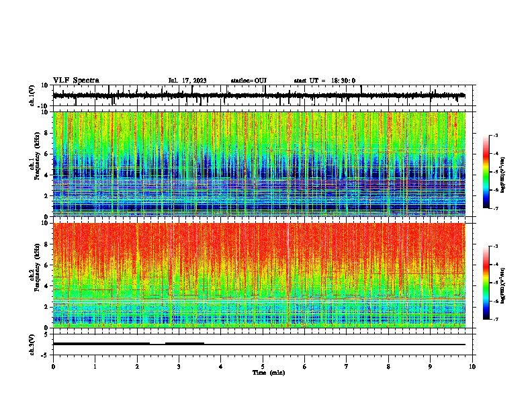532x411 pixels.
Task: Click the "-3" label on ch.2 color scale
Action: click(x=495, y=246)
